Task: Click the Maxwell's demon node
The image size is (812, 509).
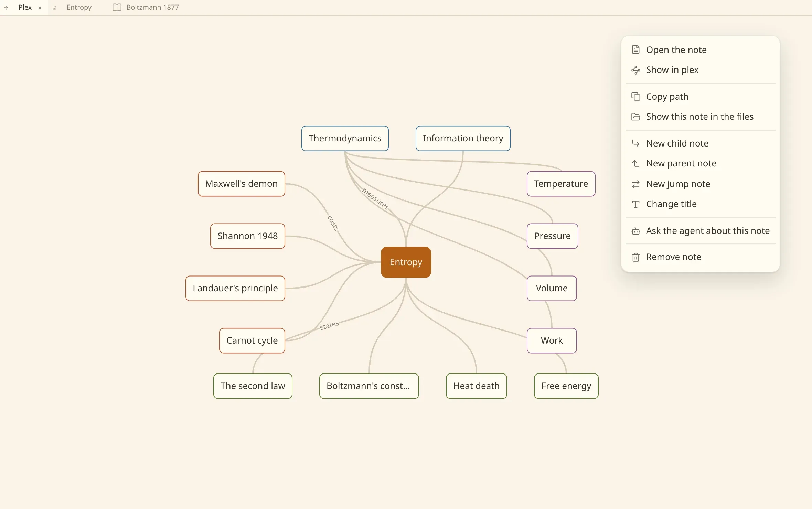Action: (241, 184)
